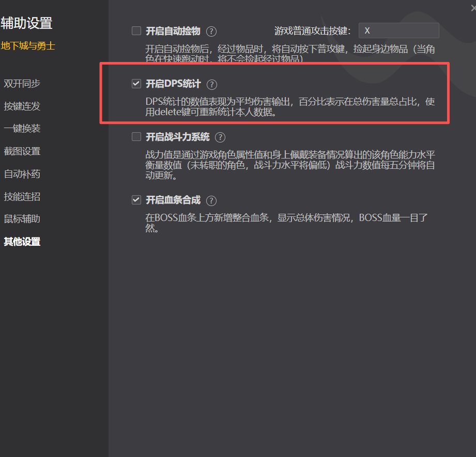
Task: Check the 开启战斗力系统 box
Action: pyautogui.click(x=136, y=137)
